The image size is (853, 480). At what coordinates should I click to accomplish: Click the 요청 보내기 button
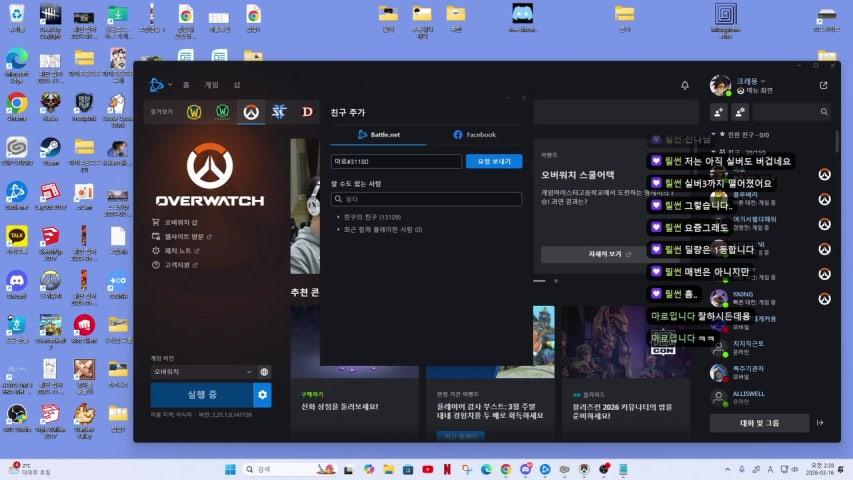tap(494, 161)
